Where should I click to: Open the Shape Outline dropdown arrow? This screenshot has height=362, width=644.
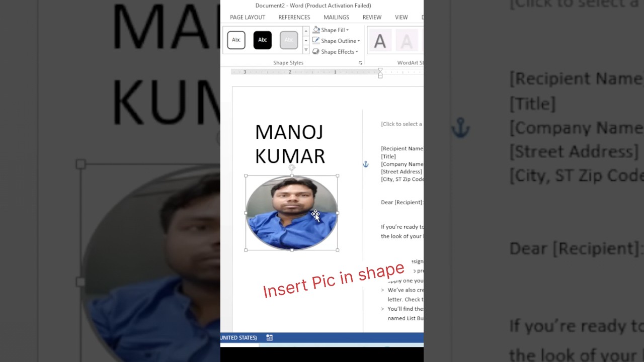tap(358, 41)
